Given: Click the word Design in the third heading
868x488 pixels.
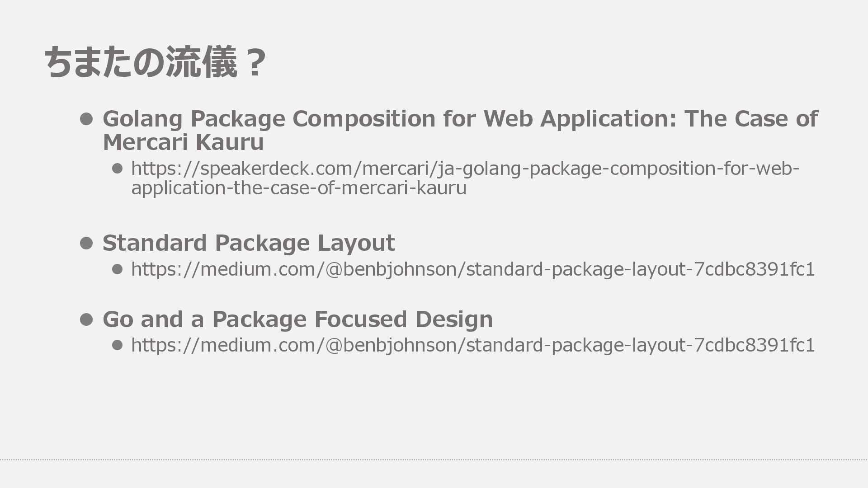Looking at the screenshot, I should click(x=453, y=319).
